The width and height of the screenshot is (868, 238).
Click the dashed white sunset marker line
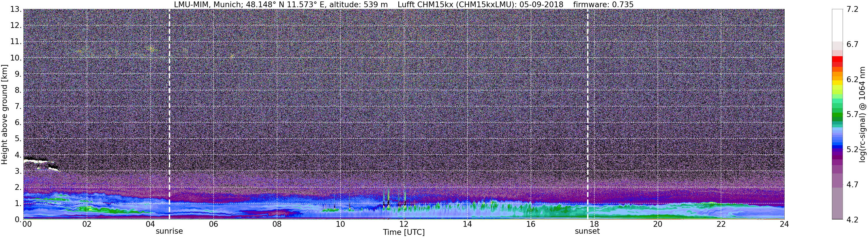(x=588, y=114)
